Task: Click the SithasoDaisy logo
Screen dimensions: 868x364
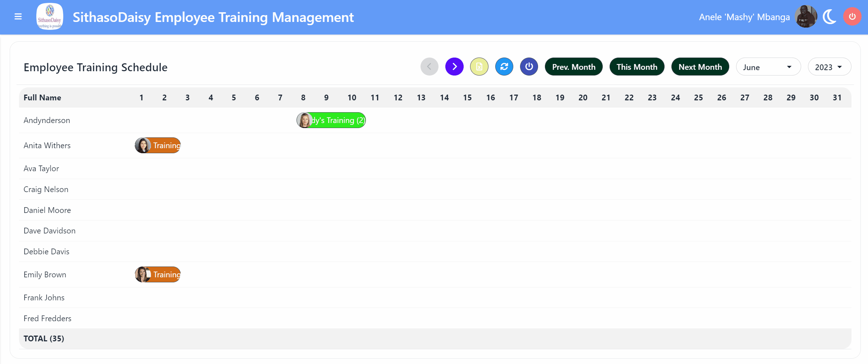Action: [50, 16]
